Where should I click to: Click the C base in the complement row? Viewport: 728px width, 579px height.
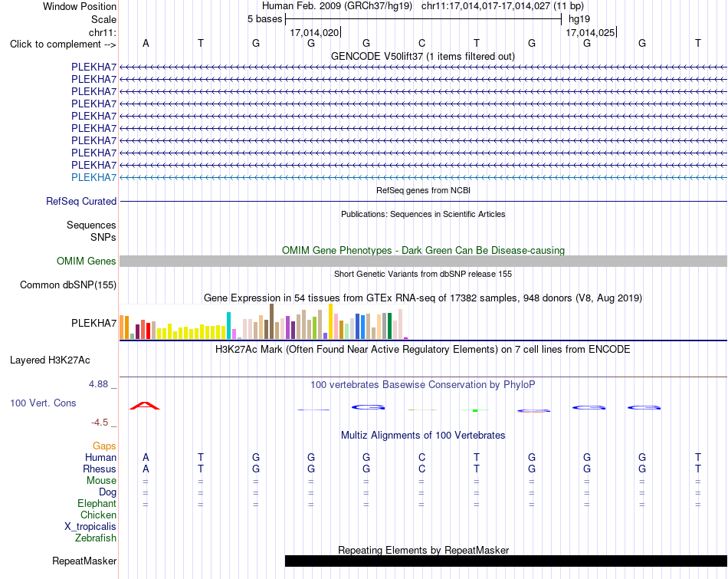click(x=421, y=43)
